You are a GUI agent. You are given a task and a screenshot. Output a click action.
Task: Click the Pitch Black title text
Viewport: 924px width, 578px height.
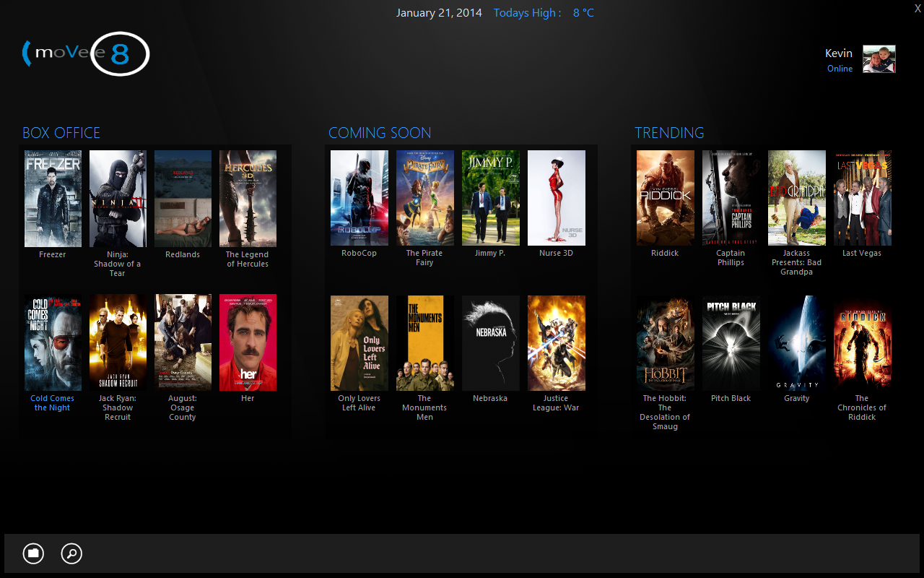[x=731, y=398]
